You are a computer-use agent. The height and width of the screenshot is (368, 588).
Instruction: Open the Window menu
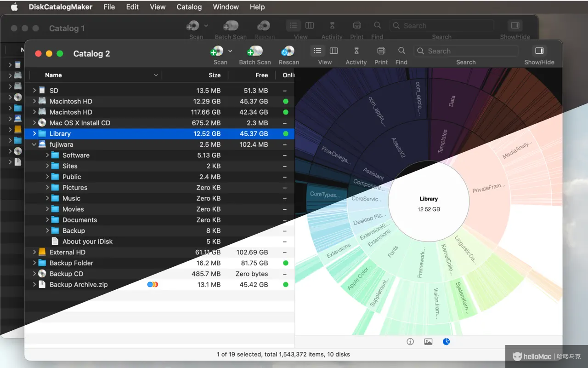(x=226, y=7)
